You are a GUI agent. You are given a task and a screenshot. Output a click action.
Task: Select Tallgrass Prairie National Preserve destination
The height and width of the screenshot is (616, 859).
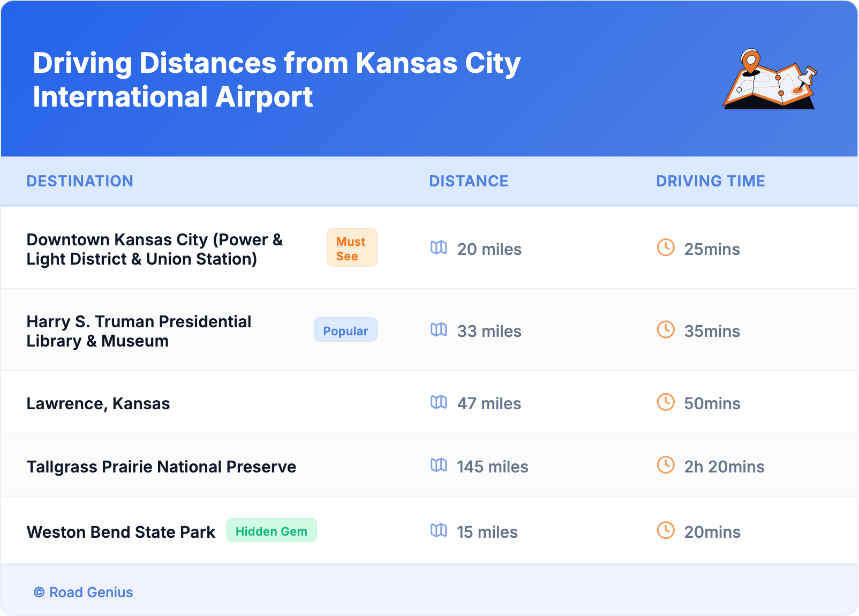161,467
